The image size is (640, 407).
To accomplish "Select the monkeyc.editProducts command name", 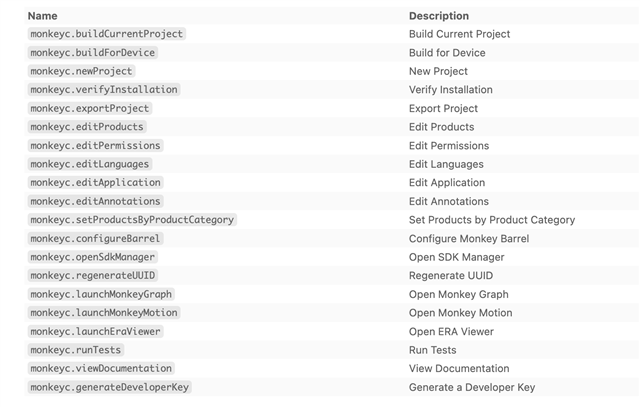I will click(87, 127).
